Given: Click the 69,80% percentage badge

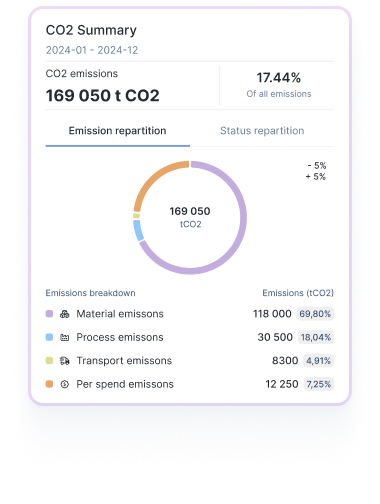Looking at the screenshot, I should (315, 314).
